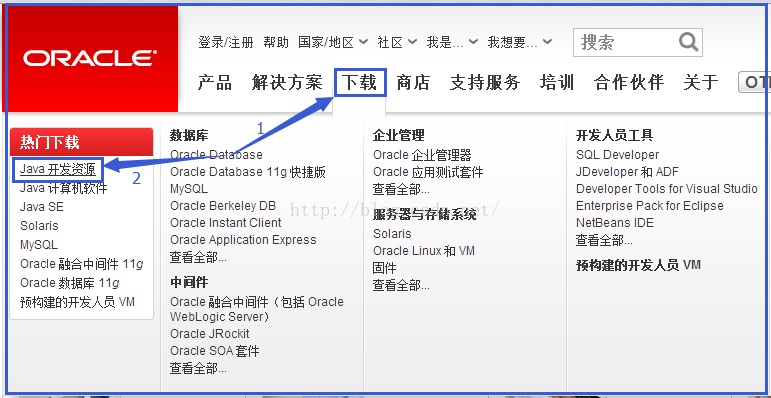Focus the 搜索 search field

coord(637,42)
